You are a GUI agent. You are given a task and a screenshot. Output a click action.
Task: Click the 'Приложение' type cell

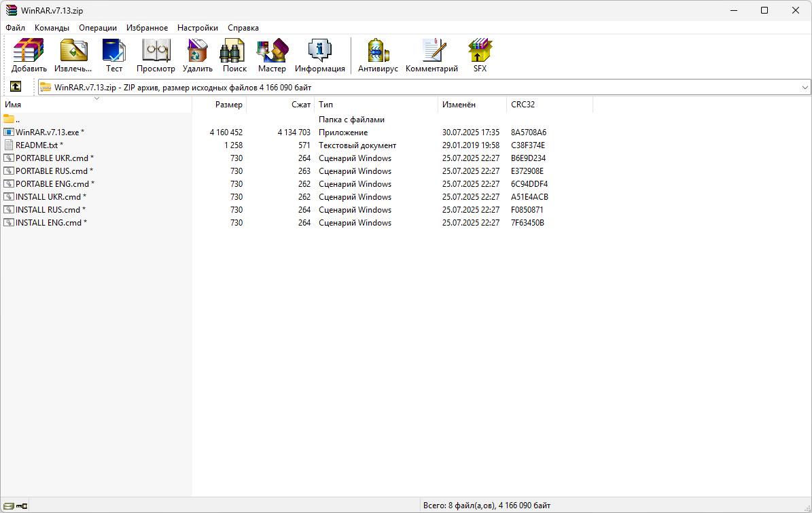(343, 132)
